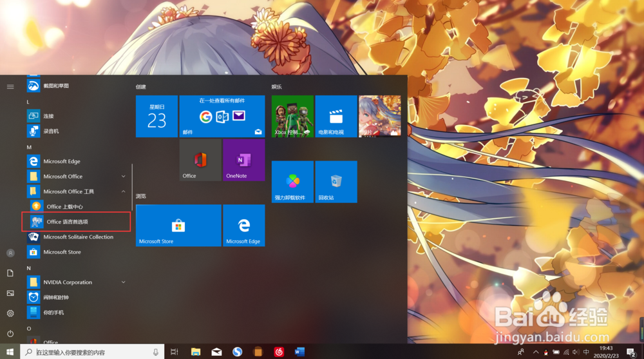The width and height of the screenshot is (644, 359).
Task: Jump to letter L in app list
Action: coord(28,102)
